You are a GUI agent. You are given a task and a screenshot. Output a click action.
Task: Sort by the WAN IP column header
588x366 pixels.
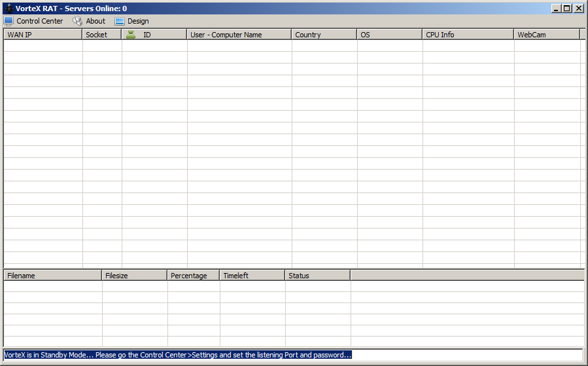[x=43, y=35]
